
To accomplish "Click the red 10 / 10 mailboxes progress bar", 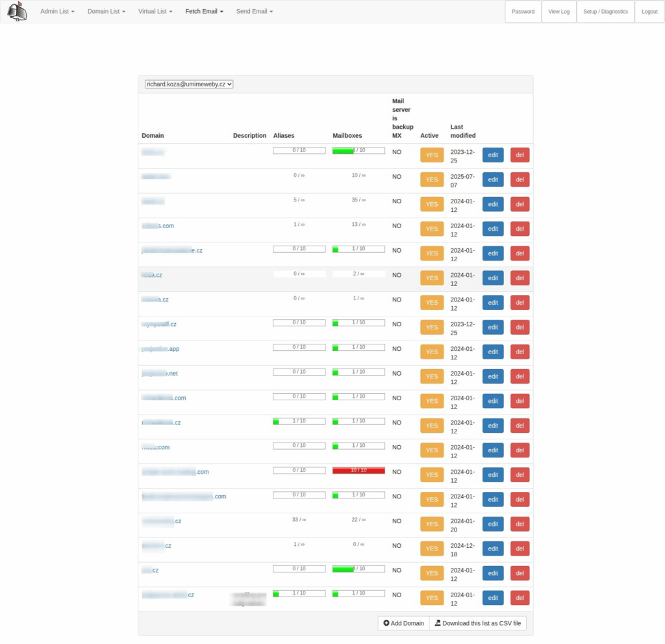I will tap(358, 470).
